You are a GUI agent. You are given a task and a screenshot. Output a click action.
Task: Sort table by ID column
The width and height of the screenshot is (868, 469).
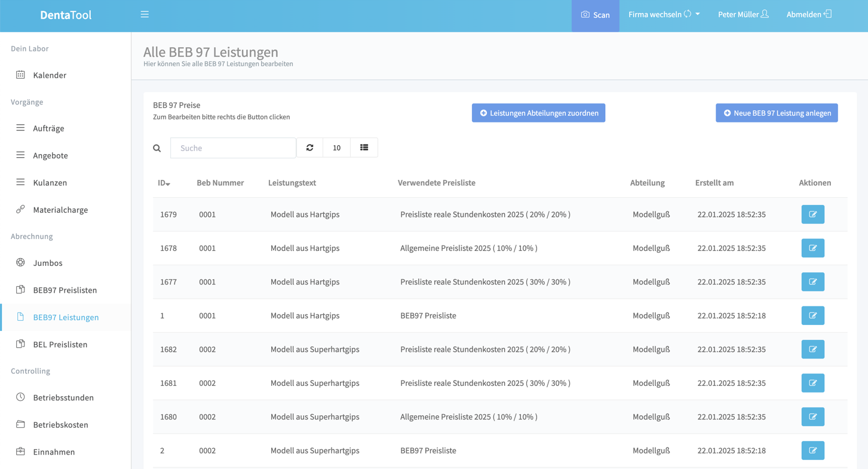164,183
